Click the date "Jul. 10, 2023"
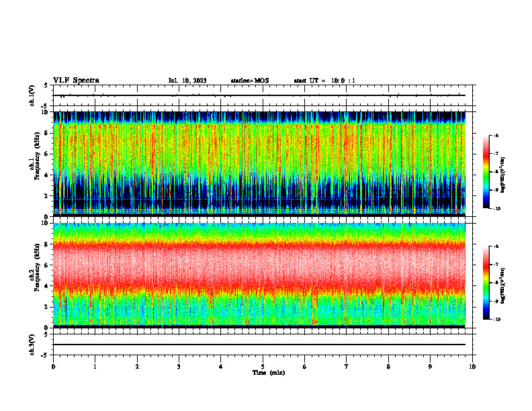The image size is (532, 411). tap(187, 81)
